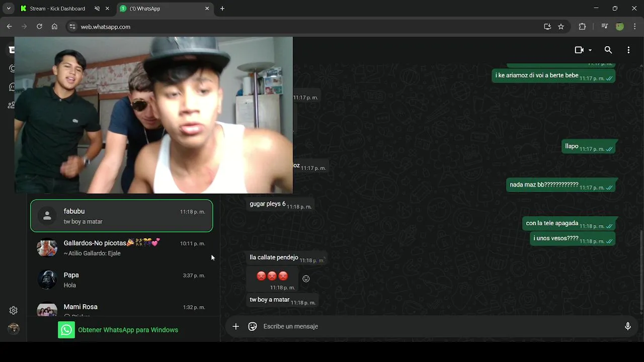Viewport: 644px width, 362px height.
Task: Select the message 'lla callate pendejo'
Action: tap(286, 258)
